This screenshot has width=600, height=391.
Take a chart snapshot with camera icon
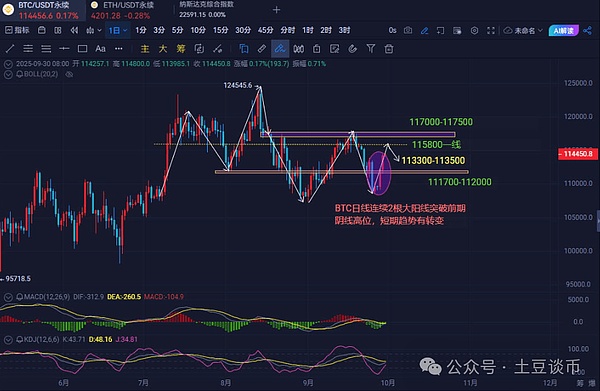(x=408, y=30)
